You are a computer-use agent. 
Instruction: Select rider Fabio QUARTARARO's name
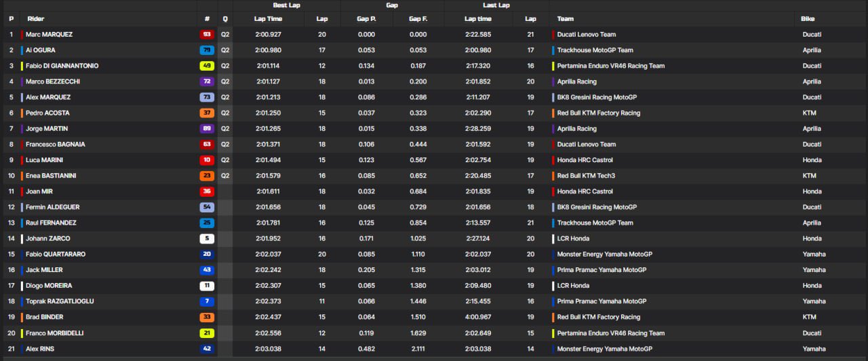56,254
